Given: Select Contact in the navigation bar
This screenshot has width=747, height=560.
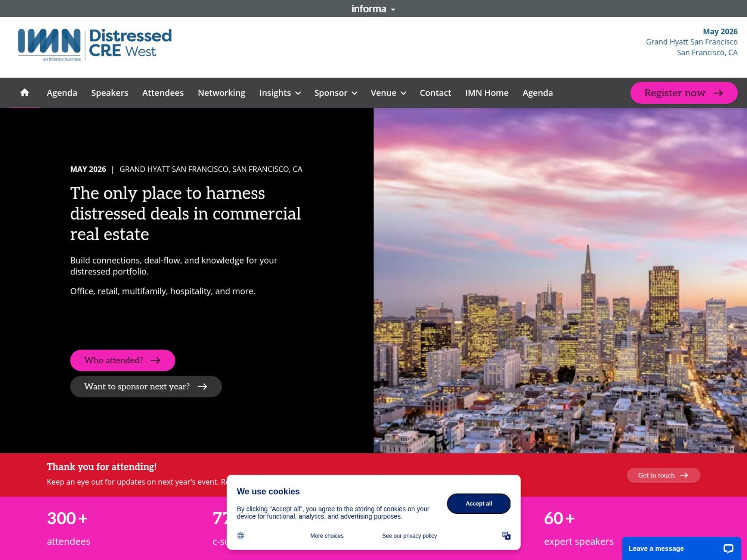Looking at the screenshot, I should click(435, 93).
